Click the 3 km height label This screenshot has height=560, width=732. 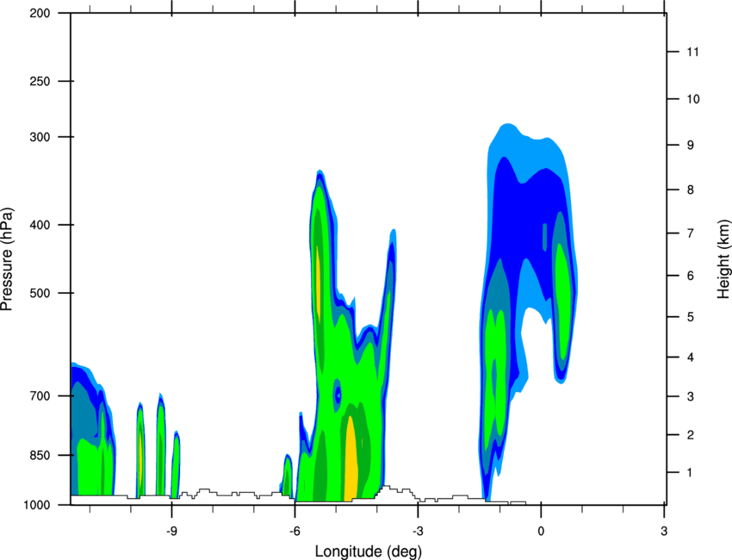(x=691, y=396)
